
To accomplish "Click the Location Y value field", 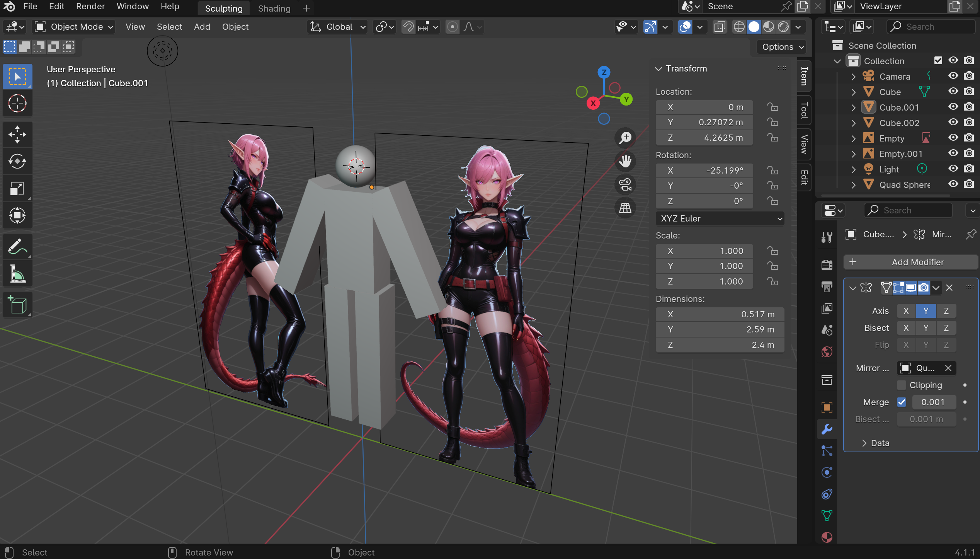I will [x=704, y=122].
